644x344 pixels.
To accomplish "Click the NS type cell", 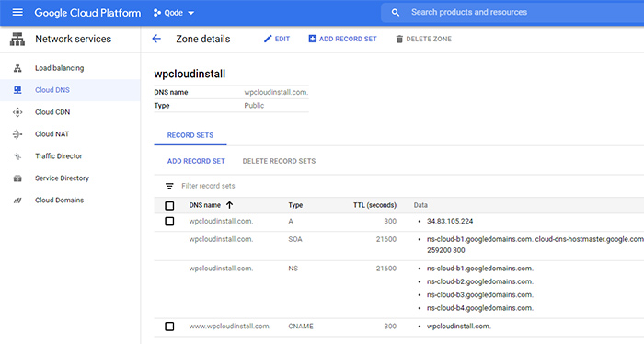I will tap(293, 269).
